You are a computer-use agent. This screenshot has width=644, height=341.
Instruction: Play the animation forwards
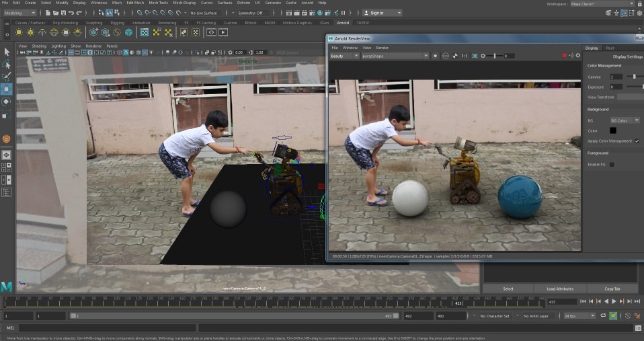[x=614, y=302]
